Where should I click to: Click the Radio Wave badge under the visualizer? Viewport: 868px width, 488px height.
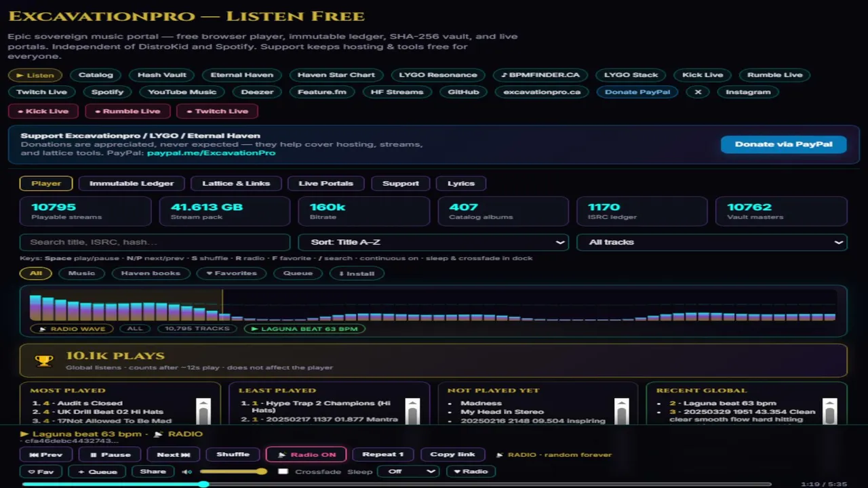(72, 329)
